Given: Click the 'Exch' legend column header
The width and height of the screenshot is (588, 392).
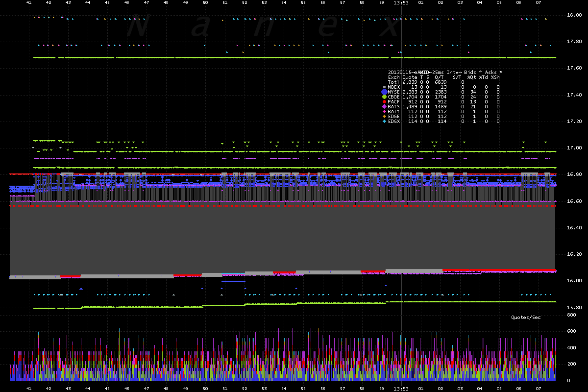Looking at the screenshot, I should click(393, 77).
